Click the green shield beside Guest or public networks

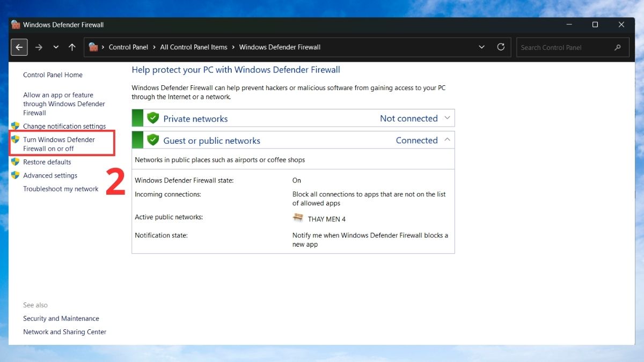coord(153,140)
